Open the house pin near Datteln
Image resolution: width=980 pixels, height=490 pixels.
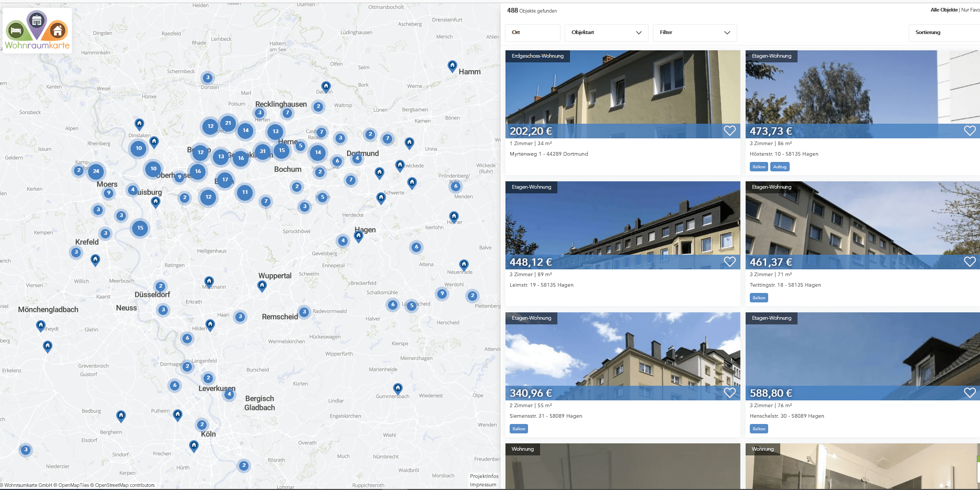326,87
